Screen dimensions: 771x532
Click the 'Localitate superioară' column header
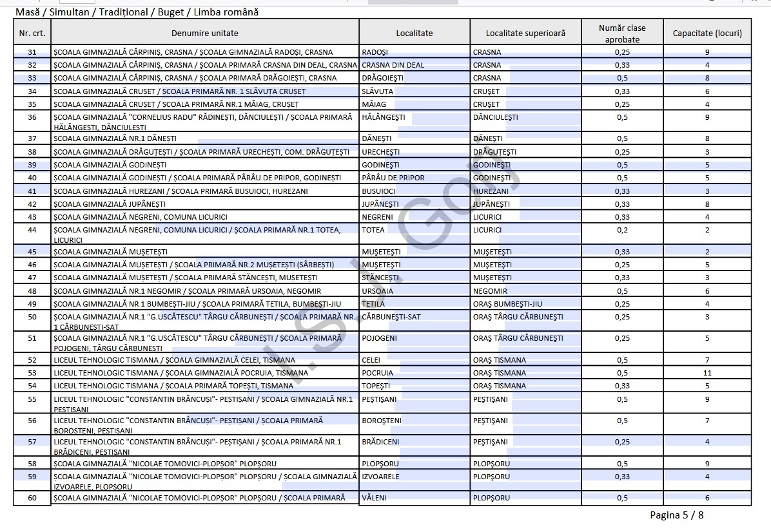pyautogui.click(x=525, y=33)
